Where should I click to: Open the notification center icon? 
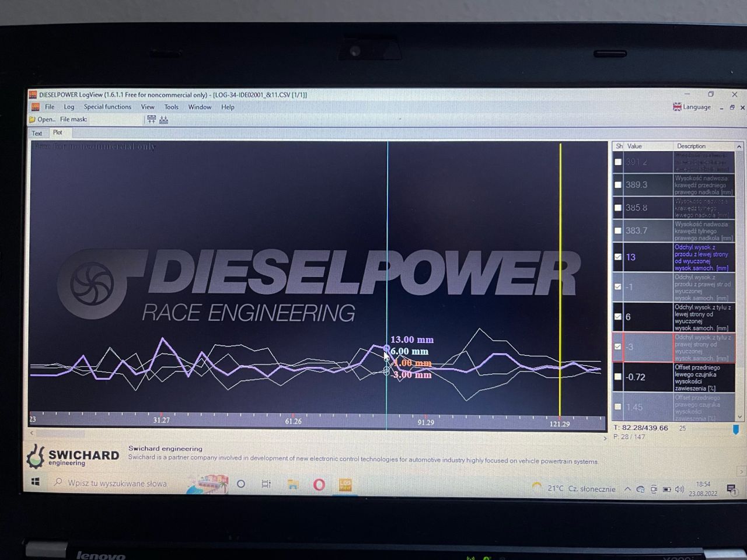(x=731, y=489)
